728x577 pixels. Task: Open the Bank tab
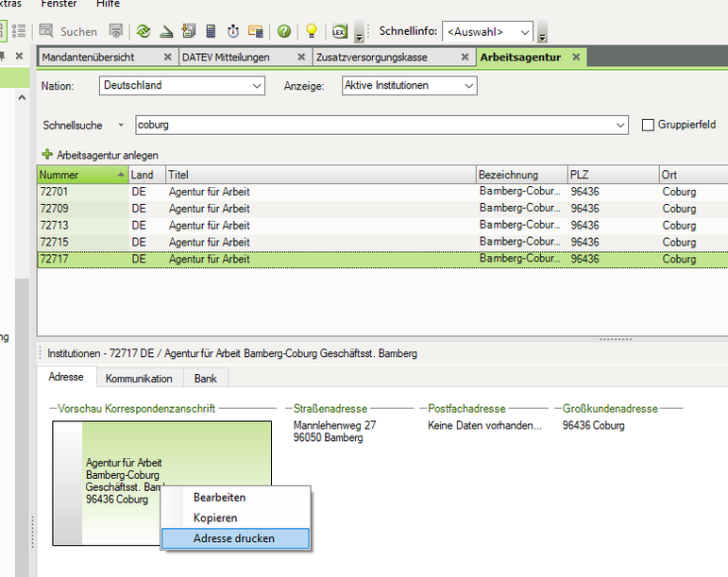coord(205,379)
